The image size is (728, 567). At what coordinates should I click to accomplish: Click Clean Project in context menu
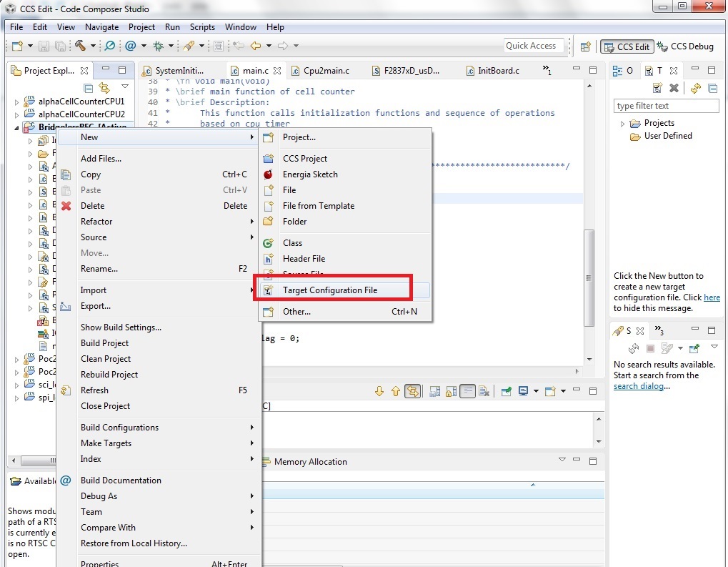(159, 359)
